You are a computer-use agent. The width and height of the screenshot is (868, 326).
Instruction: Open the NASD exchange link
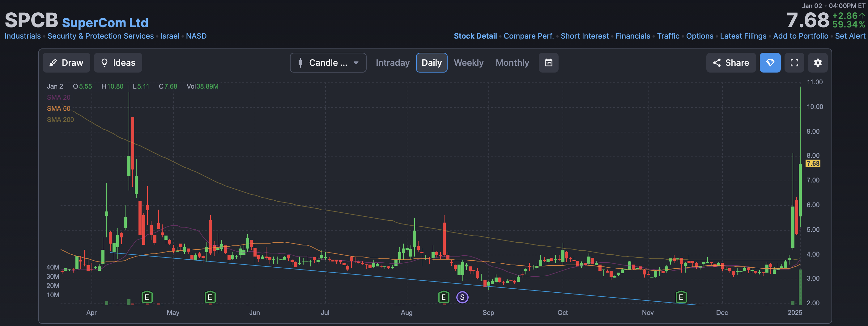tap(196, 36)
